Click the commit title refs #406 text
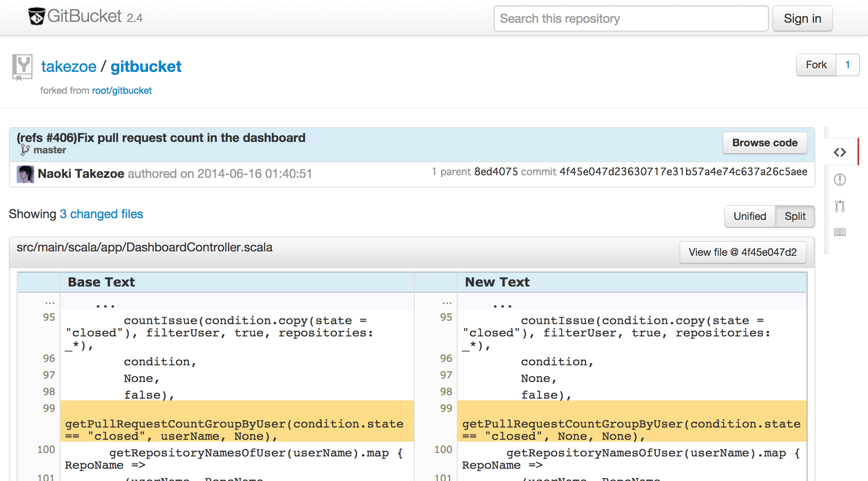The image size is (868, 481). [161, 138]
